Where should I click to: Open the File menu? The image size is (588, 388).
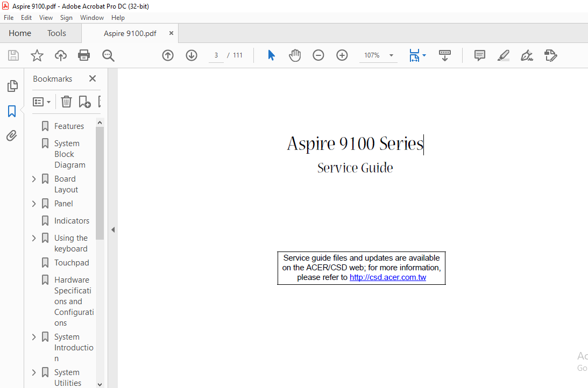(x=9, y=18)
